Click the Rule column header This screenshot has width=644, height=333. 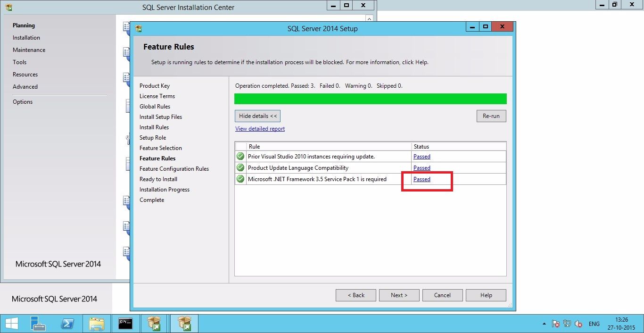(329, 147)
